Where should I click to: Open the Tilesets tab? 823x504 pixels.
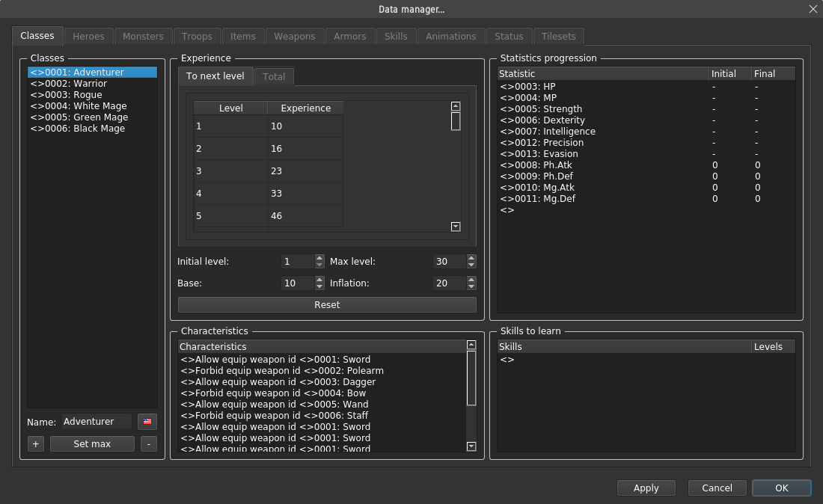point(558,36)
